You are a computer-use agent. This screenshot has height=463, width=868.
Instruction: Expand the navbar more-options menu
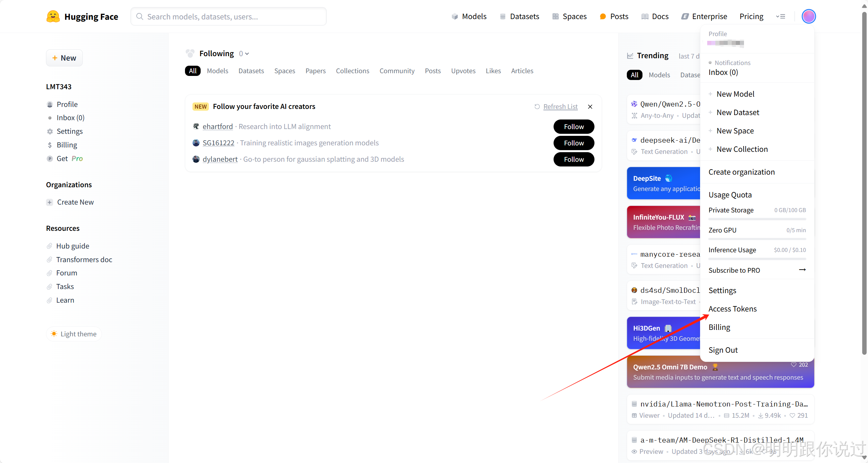coord(780,16)
